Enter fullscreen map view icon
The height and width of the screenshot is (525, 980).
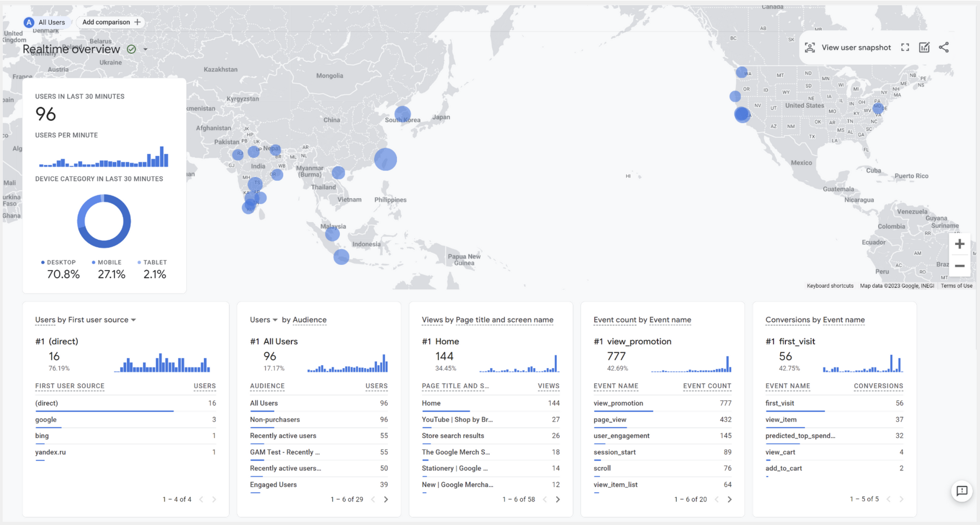[x=905, y=48]
